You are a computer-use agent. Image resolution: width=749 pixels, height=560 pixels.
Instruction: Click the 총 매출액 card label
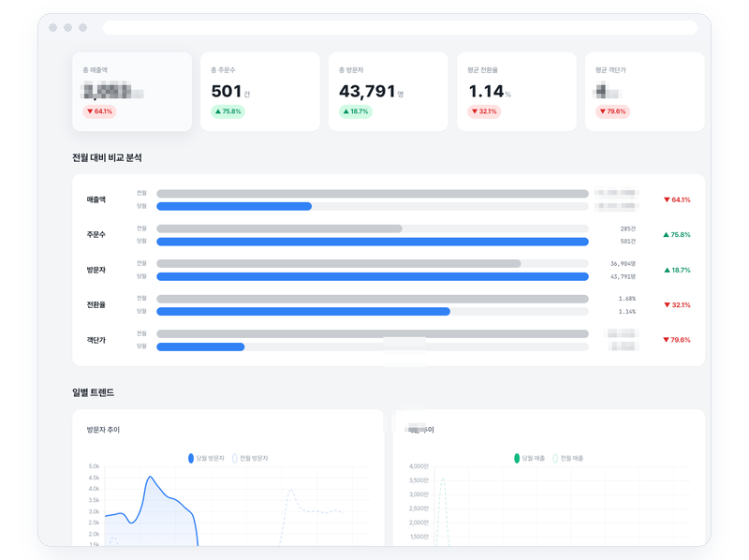95,70
